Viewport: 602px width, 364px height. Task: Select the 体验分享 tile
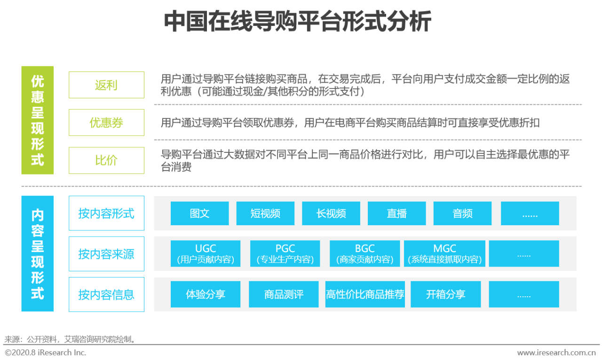click(x=206, y=294)
